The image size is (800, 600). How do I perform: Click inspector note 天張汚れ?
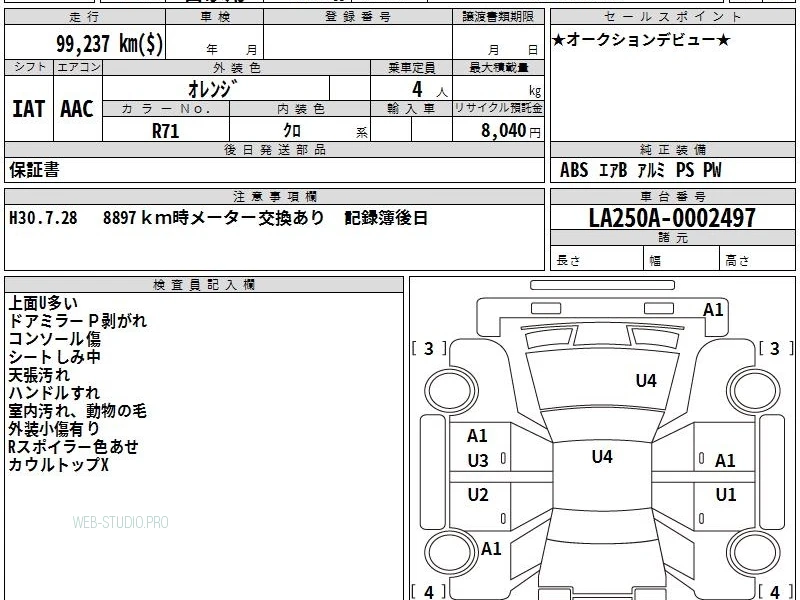(39, 375)
